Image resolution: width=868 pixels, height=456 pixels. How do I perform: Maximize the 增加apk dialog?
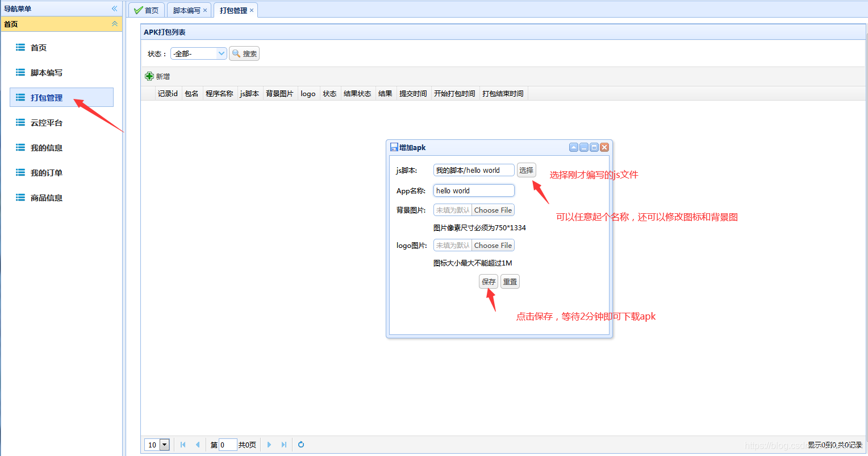click(x=594, y=147)
